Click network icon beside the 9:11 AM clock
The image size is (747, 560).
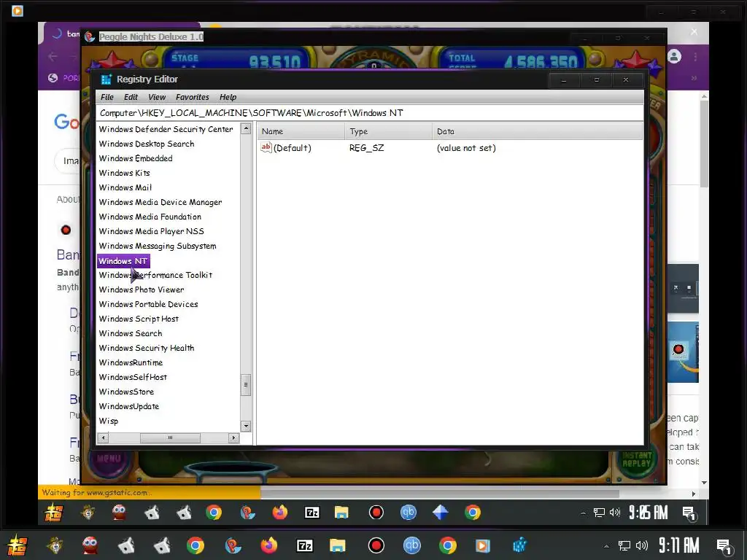point(624,545)
